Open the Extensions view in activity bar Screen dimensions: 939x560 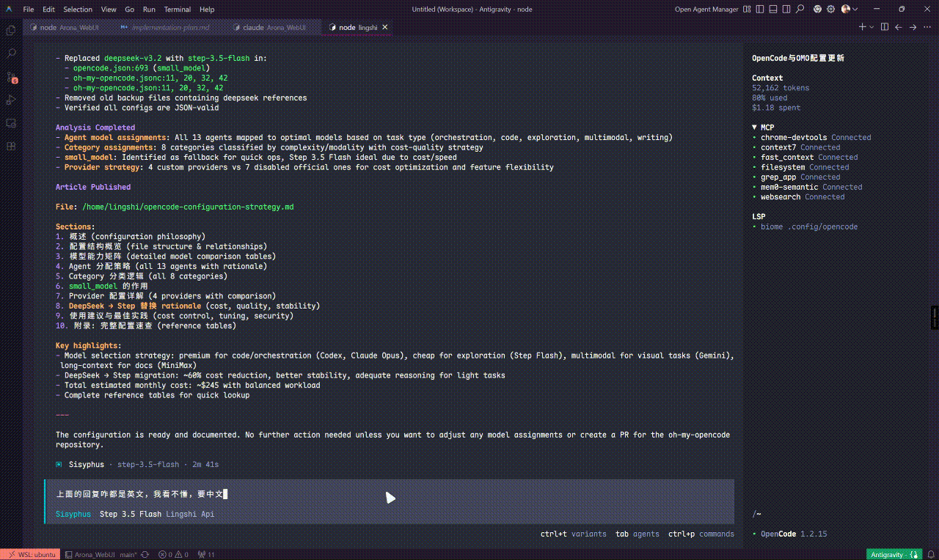click(x=11, y=146)
